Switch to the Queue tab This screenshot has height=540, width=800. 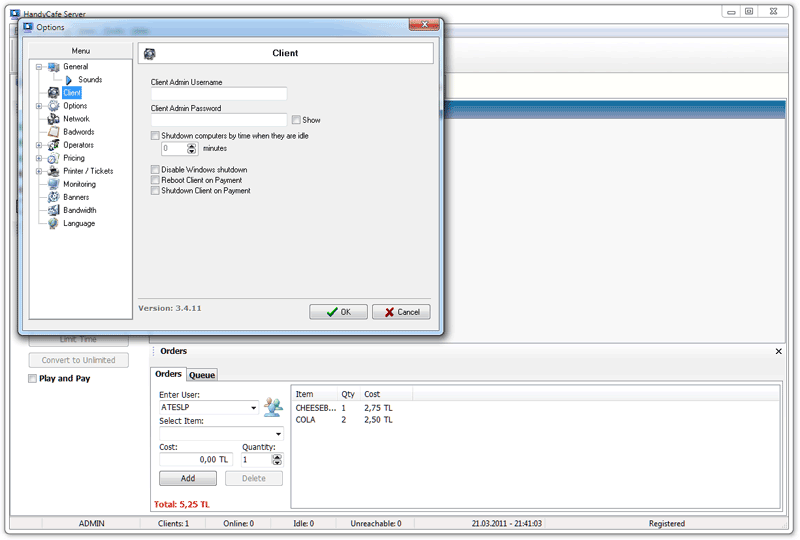click(x=202, y=375)
